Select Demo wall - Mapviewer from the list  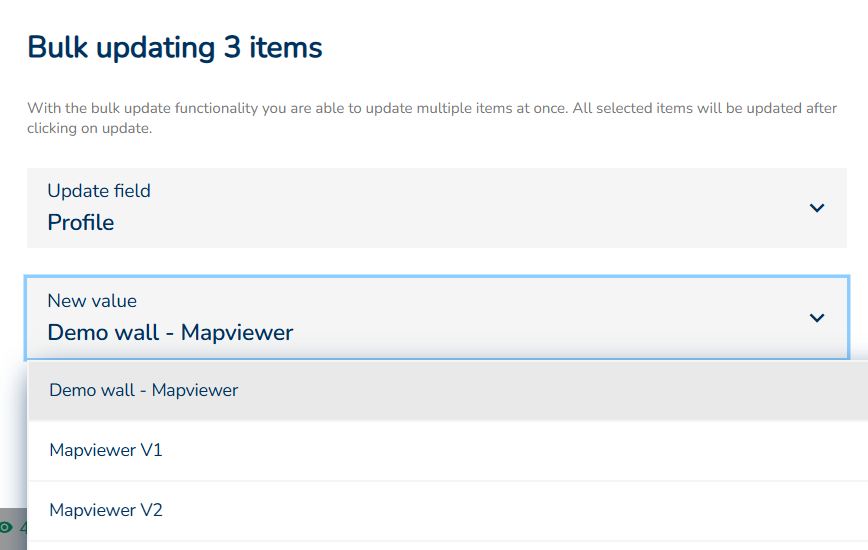tap(144, 390)
